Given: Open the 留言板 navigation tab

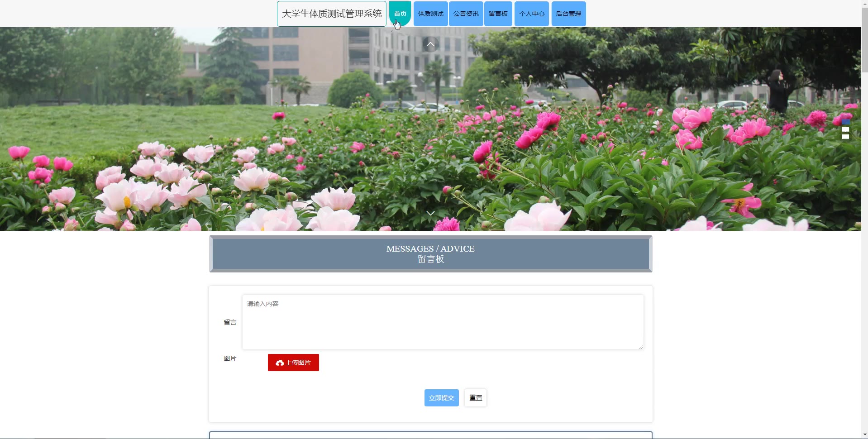Looking at the screenshot, I should point(498,14).
